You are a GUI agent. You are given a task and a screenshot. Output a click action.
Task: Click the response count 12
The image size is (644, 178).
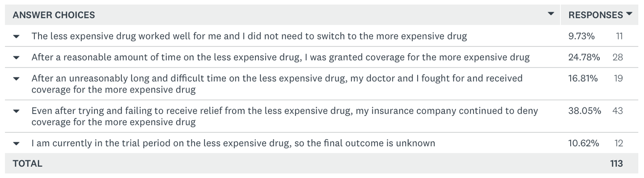tap(619, 143)
